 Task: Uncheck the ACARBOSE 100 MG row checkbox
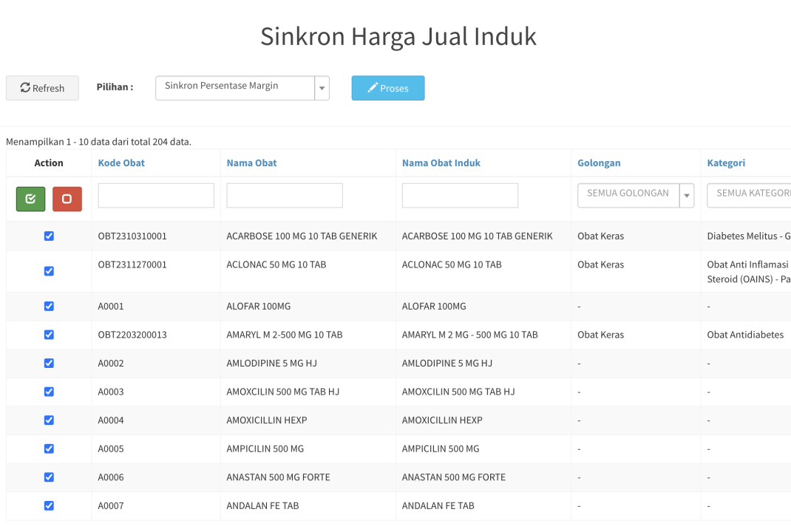tap(49, 236)
